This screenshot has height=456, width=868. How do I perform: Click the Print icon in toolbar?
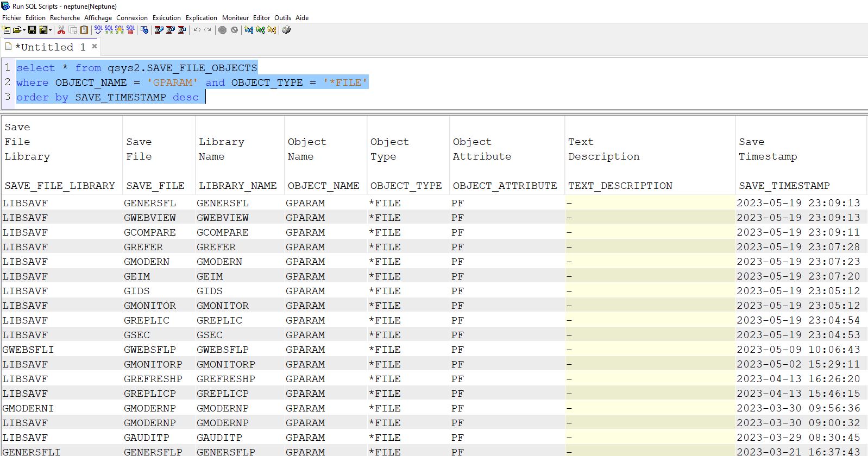tap(286, 30)
